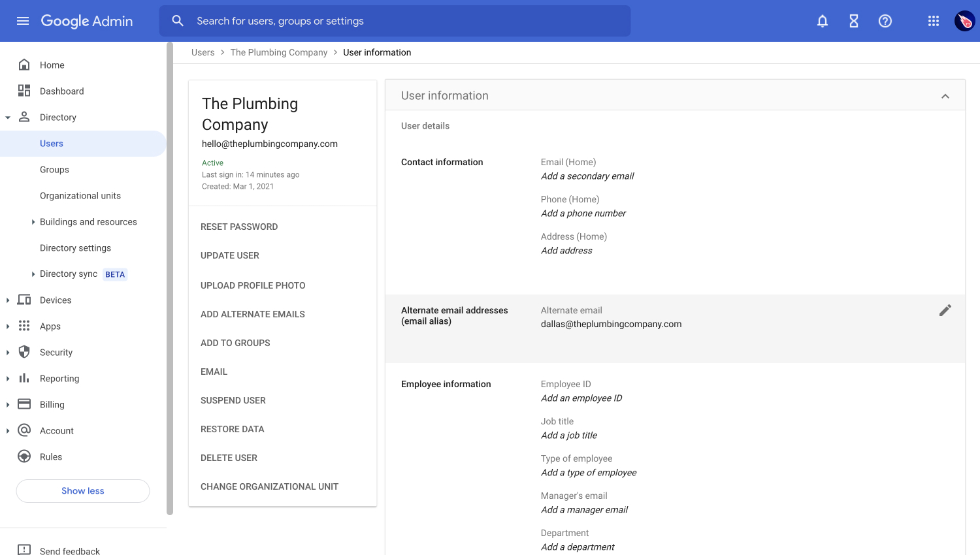Click the Billing card icon
Image resolution: width=980 pixels, height=555 pixels.
24,404
